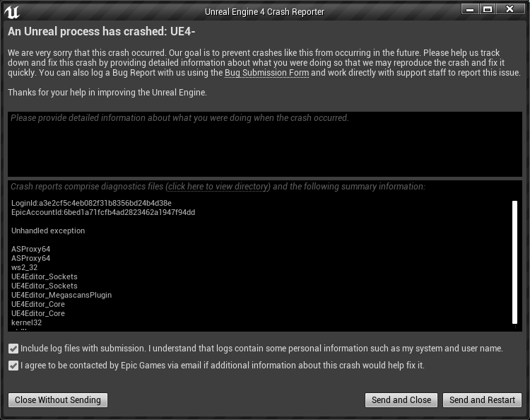Select the LoginId line in summary
Viewport: 530px width, 420px height.
click(91, 203)
